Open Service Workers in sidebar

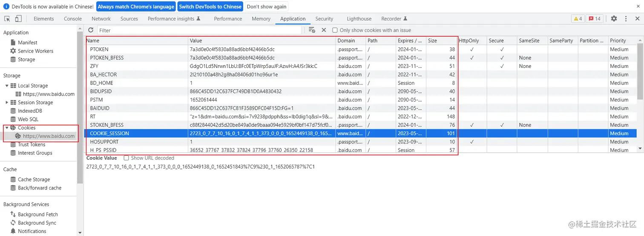coord(35,51)
